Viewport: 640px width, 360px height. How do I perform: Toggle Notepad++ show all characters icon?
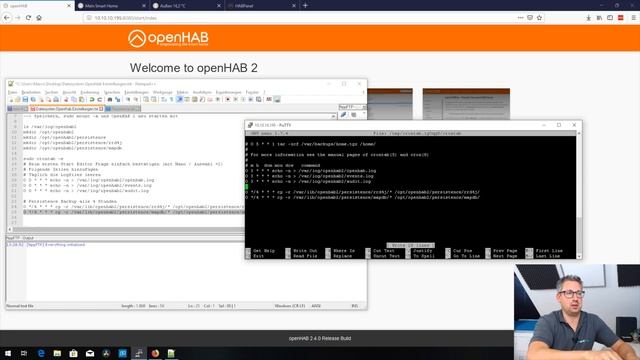(171, 100)
